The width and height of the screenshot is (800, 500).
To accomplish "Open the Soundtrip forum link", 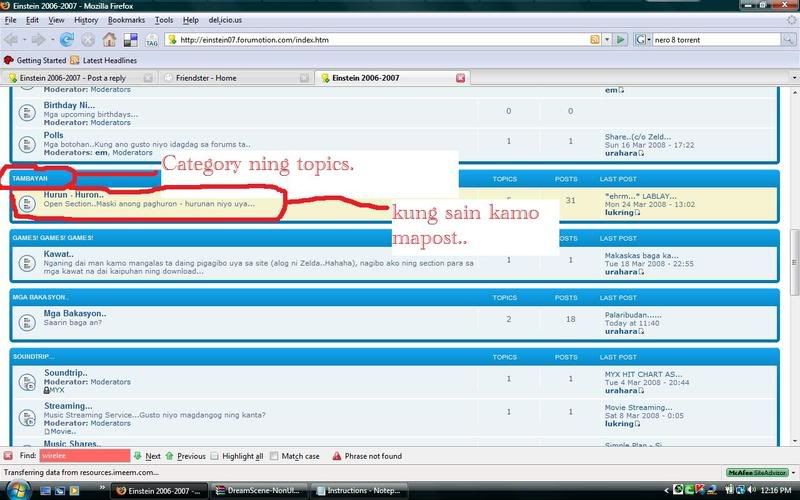I will pyautogui.click(x=65, y=372).
